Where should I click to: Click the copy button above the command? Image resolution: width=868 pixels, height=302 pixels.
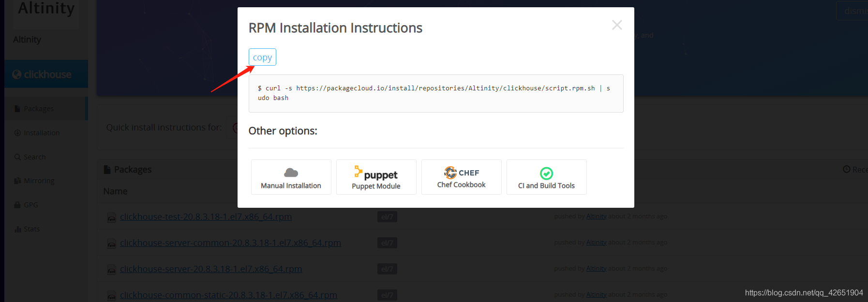pos(262,57)
